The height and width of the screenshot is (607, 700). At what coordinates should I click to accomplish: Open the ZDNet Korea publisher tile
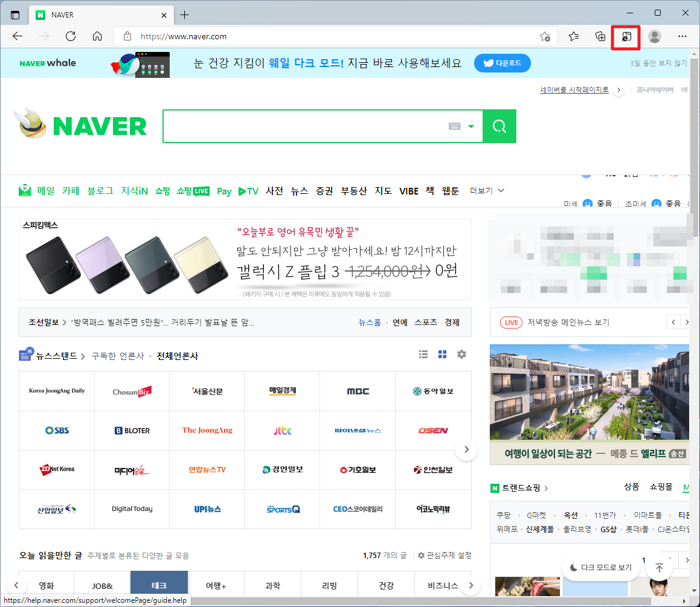click(57, 469)
